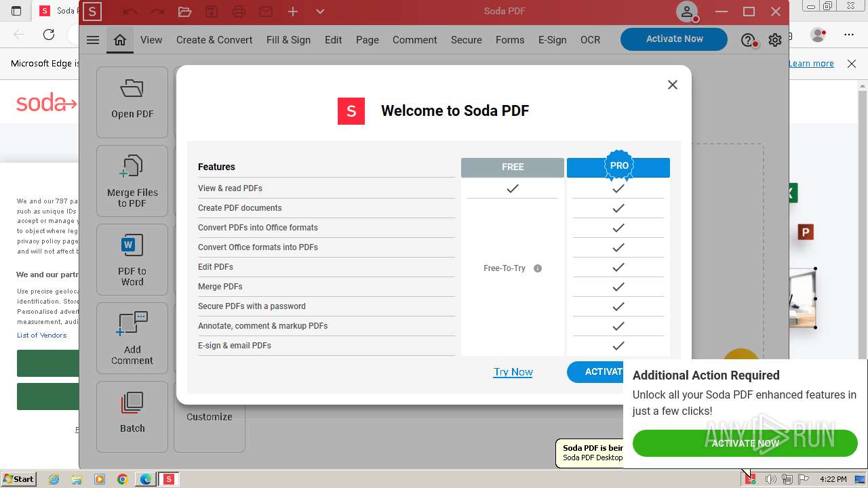Open the Edit tab
This screenshot has width=868, height=488.
coord(333,40)
